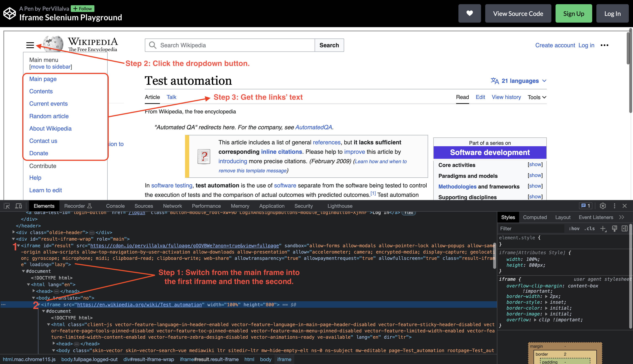633x364 pixels.
Task: Click the new style rule plus icon
Action: click(x=603, y=228)
